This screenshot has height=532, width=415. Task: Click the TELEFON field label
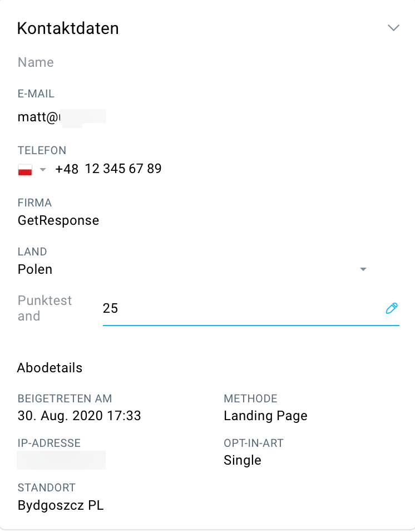[42, 150]
